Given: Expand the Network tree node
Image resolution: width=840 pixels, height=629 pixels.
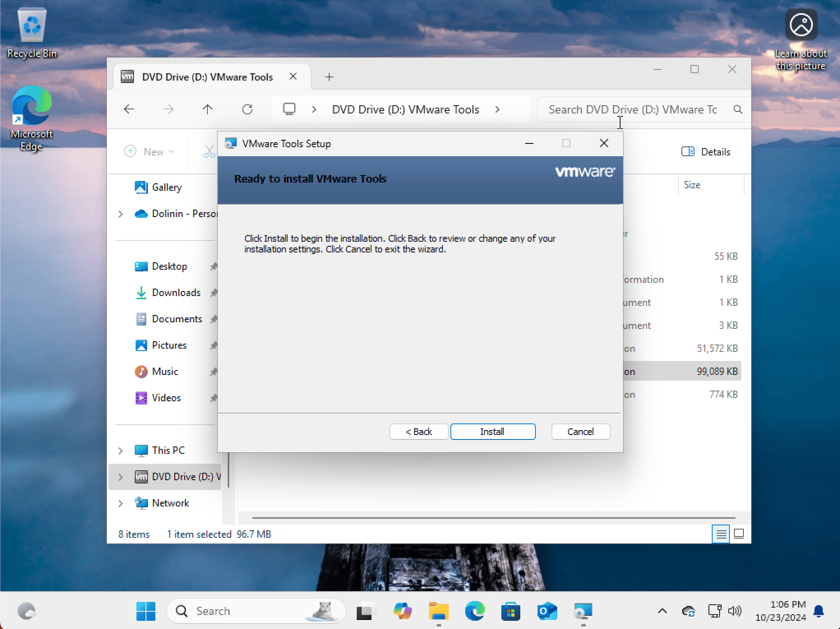Looking at the screenshot, I should pos(120,503).
